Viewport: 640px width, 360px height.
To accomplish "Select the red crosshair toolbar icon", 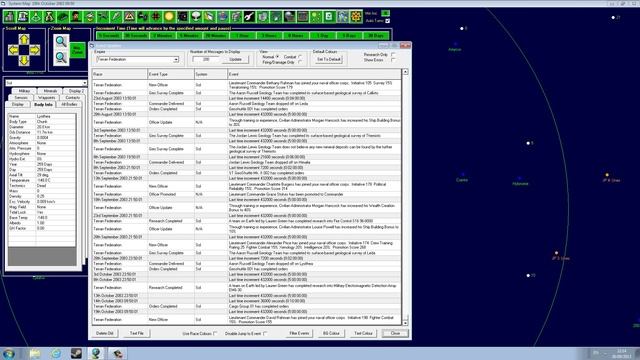I will coord(156,17).
